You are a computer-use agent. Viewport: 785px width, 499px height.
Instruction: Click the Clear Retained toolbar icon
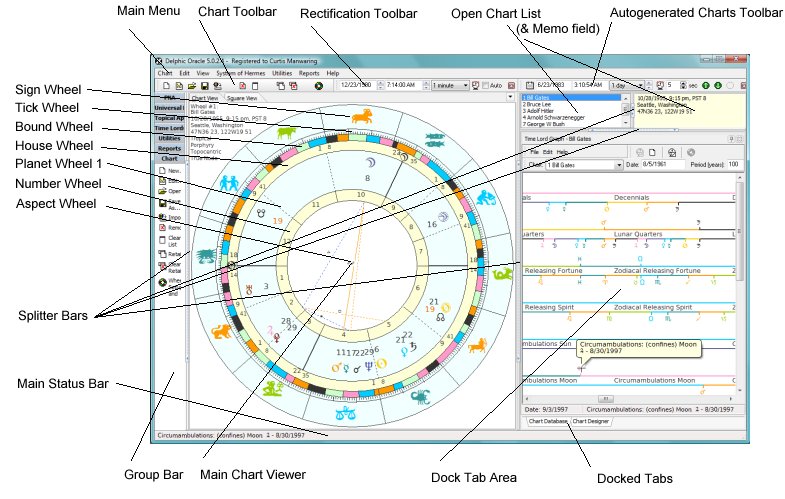[x=293, y=86]
